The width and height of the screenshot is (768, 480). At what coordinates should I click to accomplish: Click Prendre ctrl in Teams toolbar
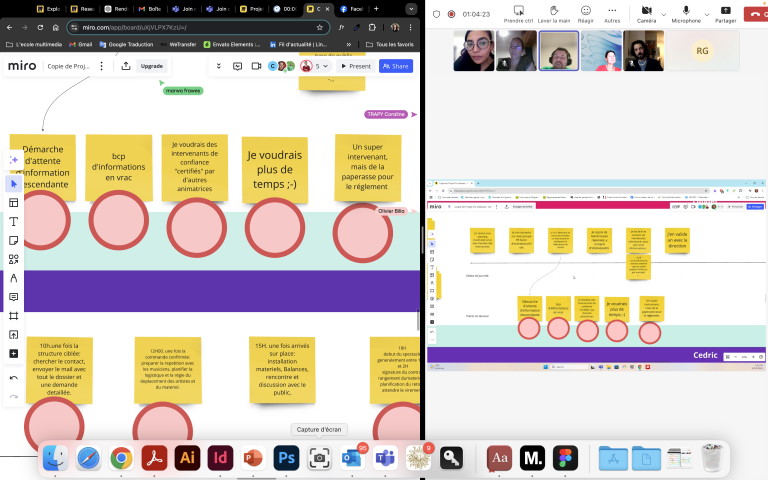tap(518, 13)
